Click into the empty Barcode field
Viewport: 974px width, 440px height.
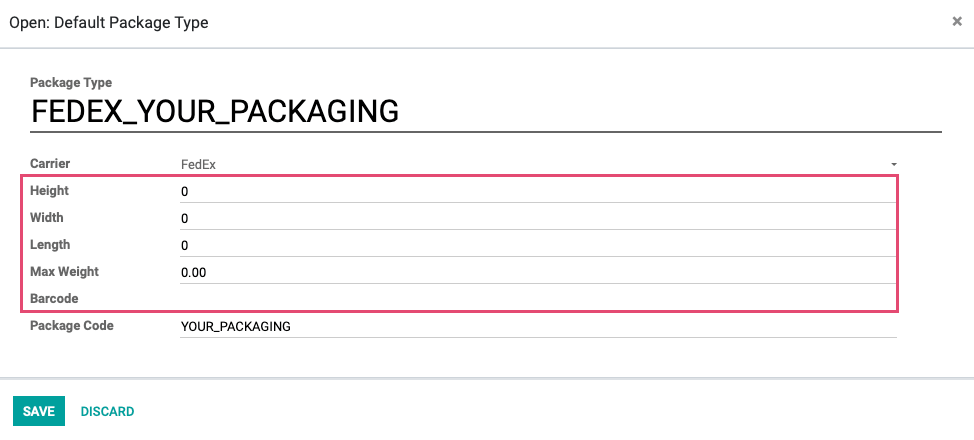(538, 299)
